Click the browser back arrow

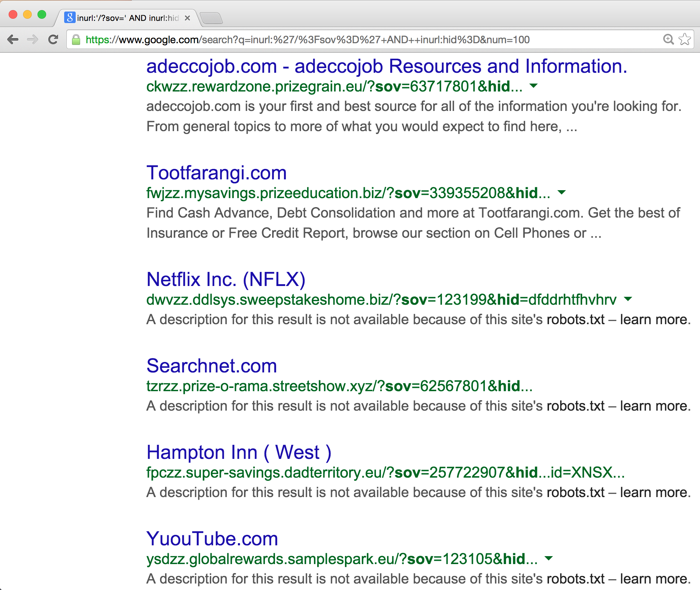[13, 40]
